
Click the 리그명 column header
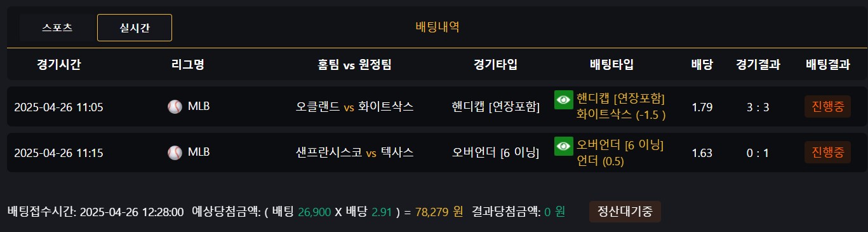click(188, 64)
